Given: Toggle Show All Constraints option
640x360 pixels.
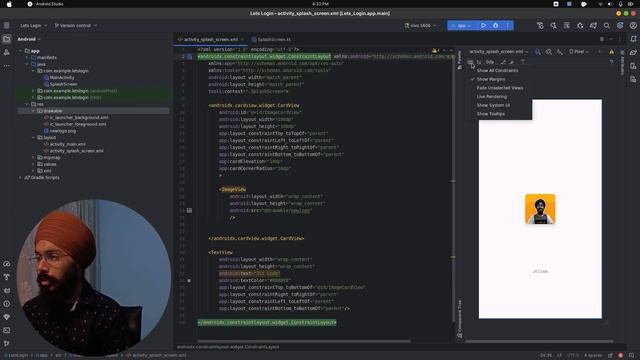Looking at the screenshot, I should [x=497, y=71].
